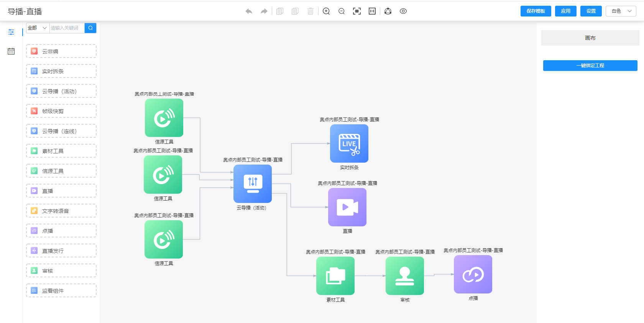Screen dimensions: 644x323
Task: Select the 云非编 component in list
Action: (61, 51)
